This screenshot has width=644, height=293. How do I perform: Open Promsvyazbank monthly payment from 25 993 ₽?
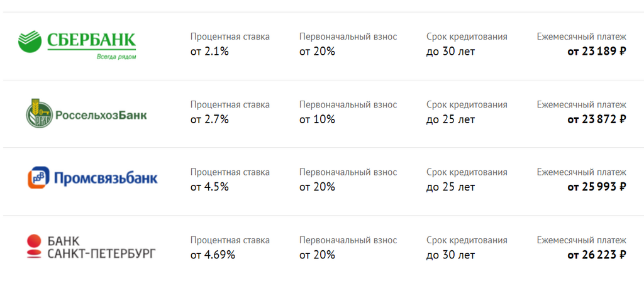click(x=597, y=187)
